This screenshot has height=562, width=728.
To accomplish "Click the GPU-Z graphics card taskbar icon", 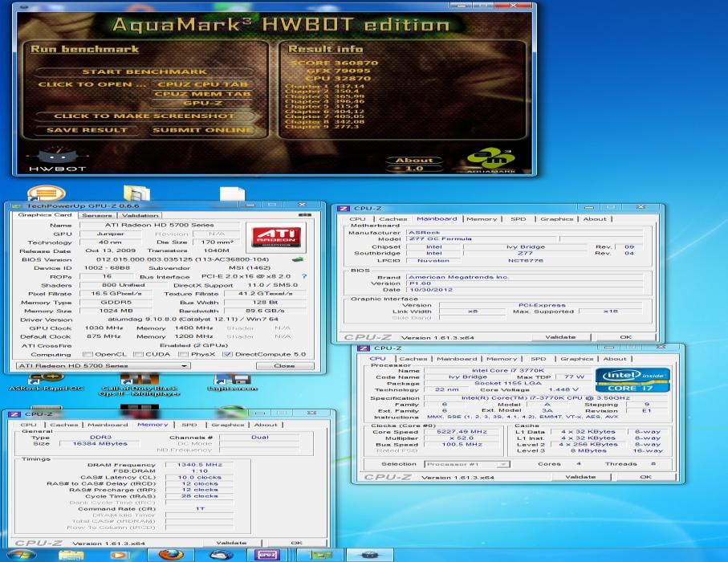I will click(x=321, y=555).
